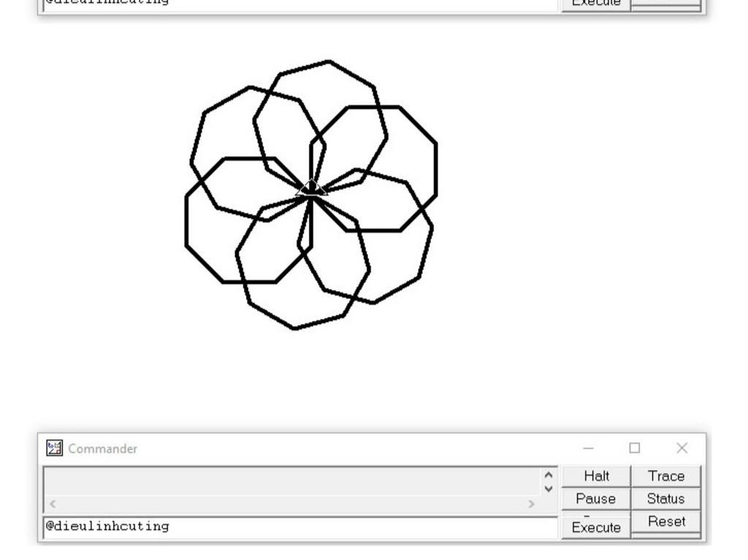Image resolution: width=748 pixels, height=560 pixels.
Task: Click the turtle triangle on canvas
Action: click(311, 188)
